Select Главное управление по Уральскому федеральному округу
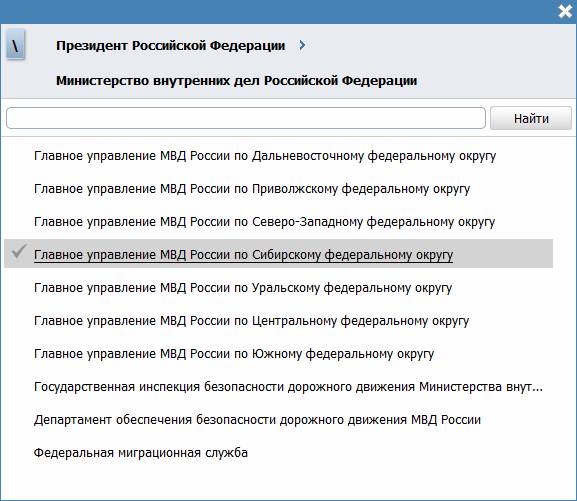This screenshot has width=577, height=501. click(x=243, y=288)
